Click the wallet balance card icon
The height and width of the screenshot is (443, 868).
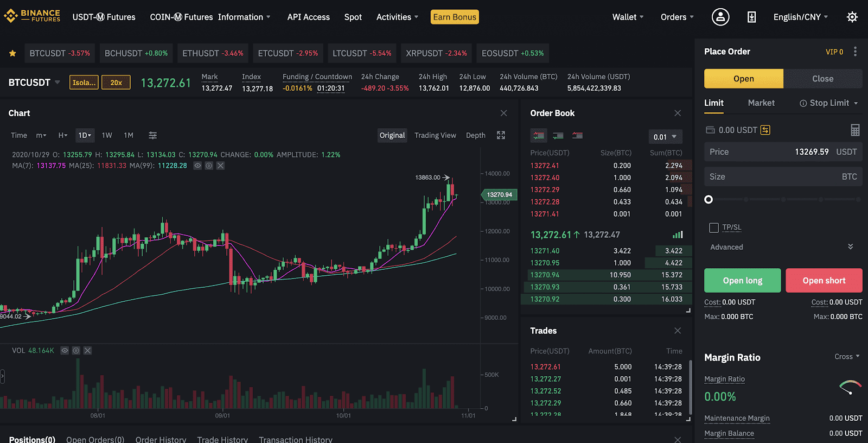710,130
